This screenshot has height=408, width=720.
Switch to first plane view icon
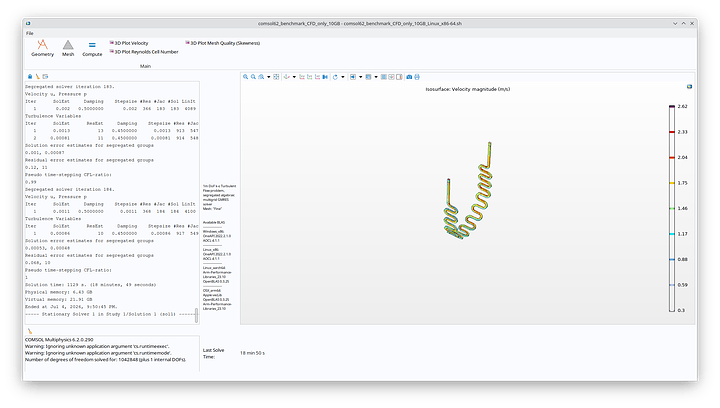pos(302,77)
